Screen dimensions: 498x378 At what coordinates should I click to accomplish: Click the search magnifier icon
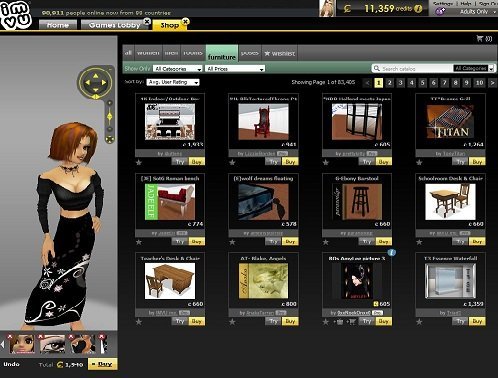377,68
